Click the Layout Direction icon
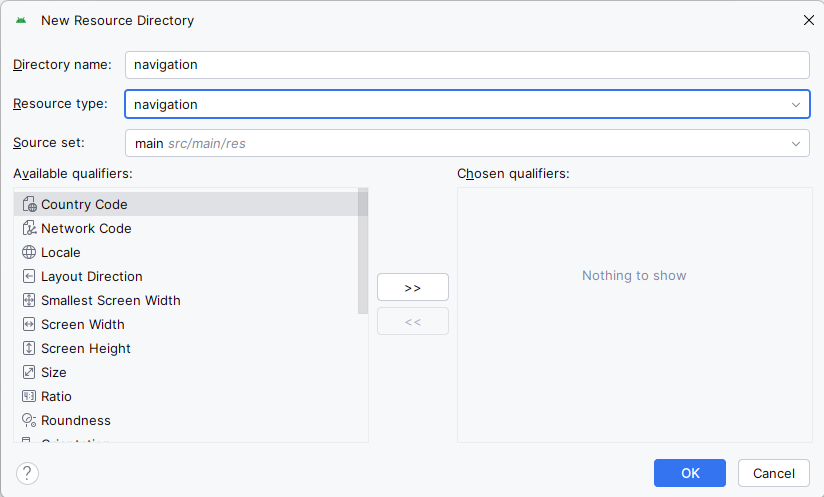The image size is (824, 497). [29, 276]
